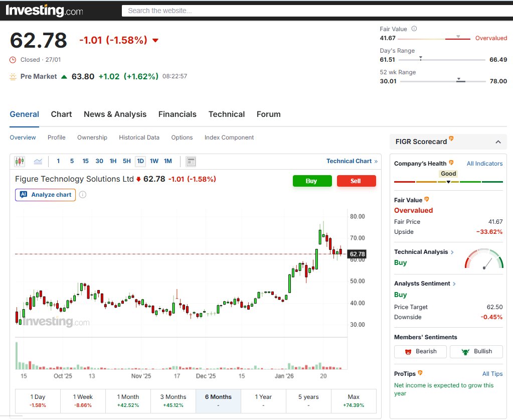The width and height of the screenshot is (513, 420).
Task: Click the ProTips pro badge icon
Action: coord(420,373)
